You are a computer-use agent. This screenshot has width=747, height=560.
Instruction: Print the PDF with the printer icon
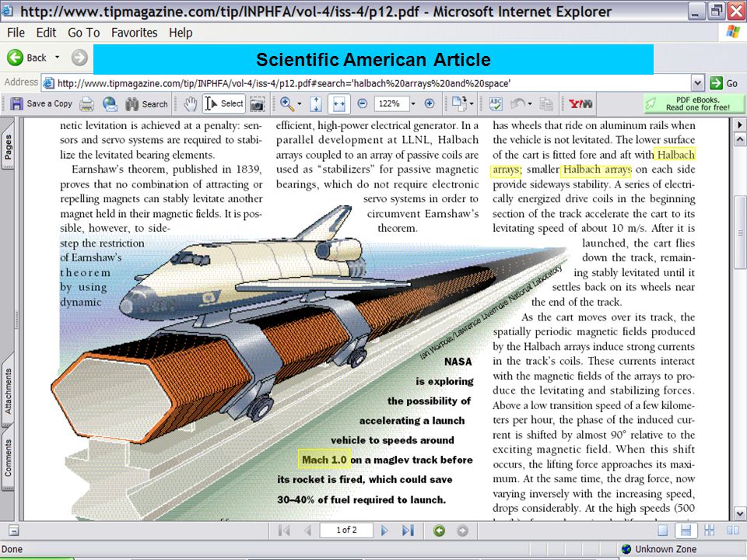pos(86,103)
